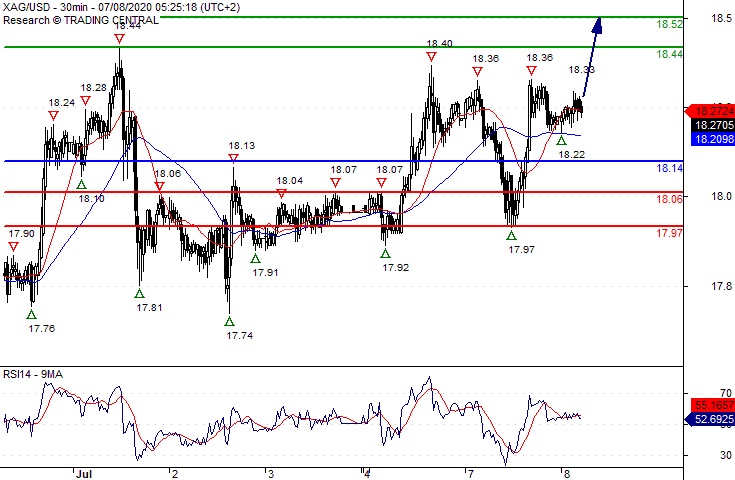The width and height of the screenshot is (735, 480).
Task: Click the 70 level on the RSI axis
Action: coord(726,393)
